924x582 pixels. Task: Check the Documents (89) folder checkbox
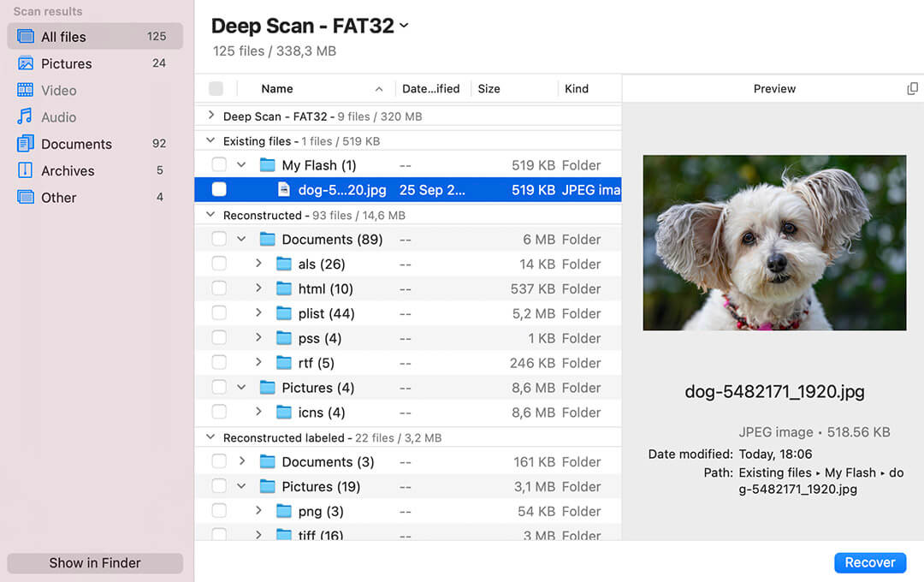[219, 240]
